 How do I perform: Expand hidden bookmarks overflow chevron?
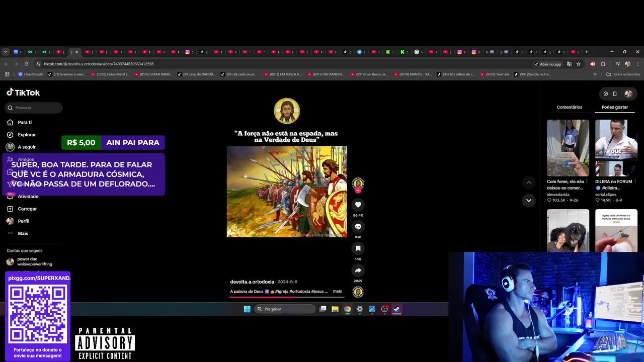[x=595, y=74]
